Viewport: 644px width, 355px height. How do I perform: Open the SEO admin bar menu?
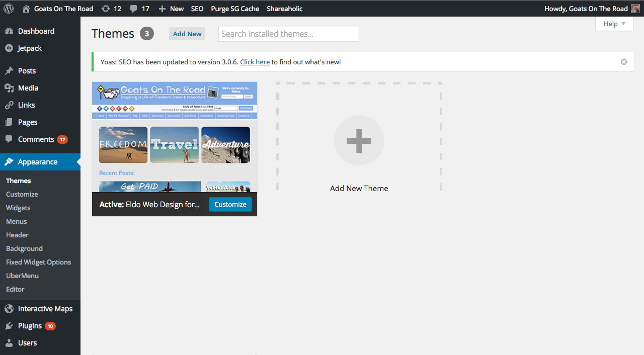[x=197, y=9]
